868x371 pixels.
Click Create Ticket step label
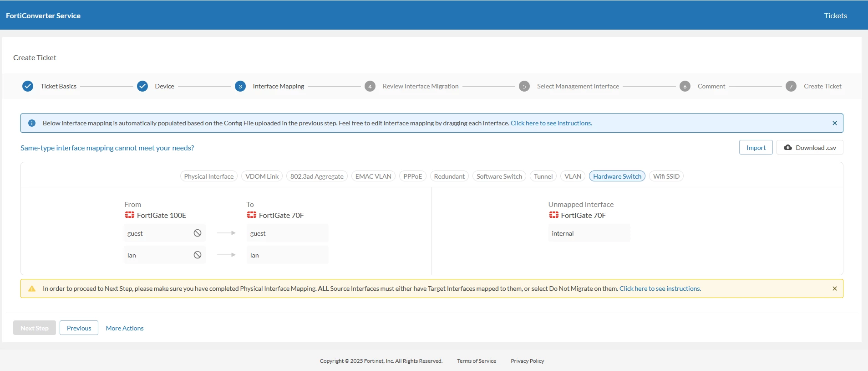pyautogui.click(x=822, y=86)
